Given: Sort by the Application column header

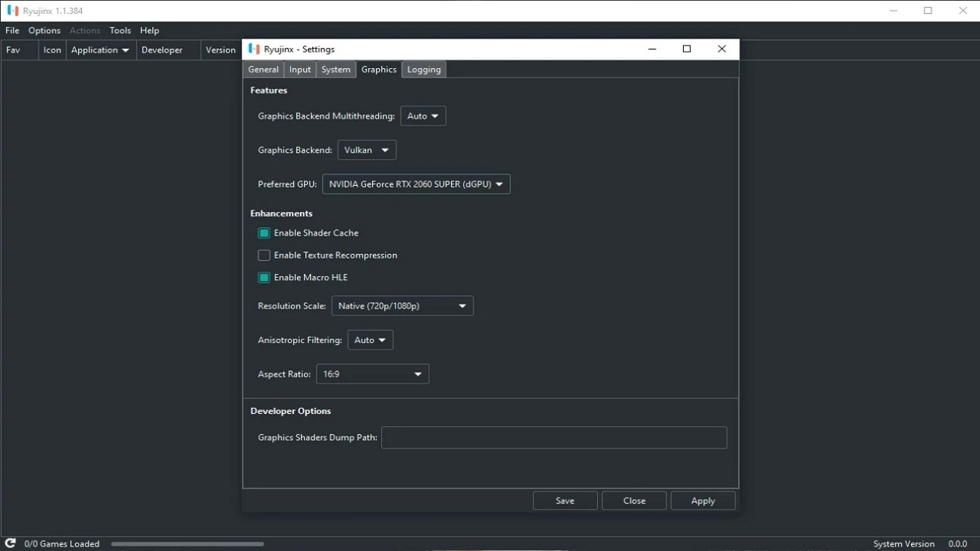Looking at the screenshot, I should click(x=100, y=50).
